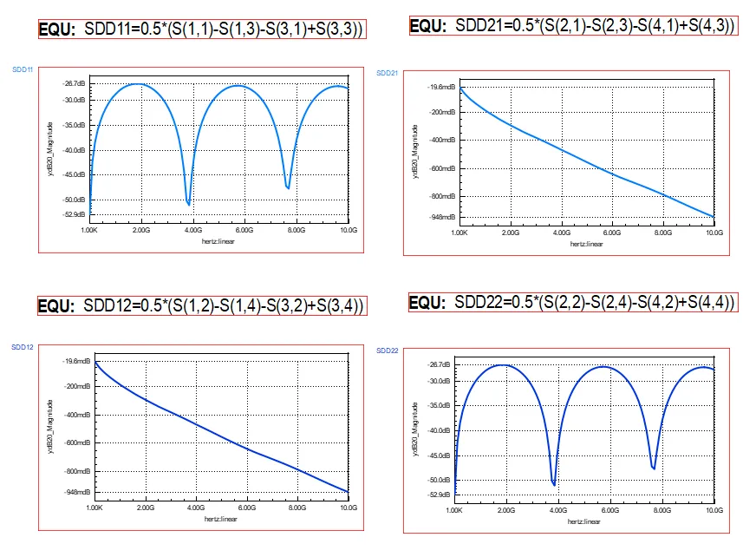Click the hertz:linear axis title of SDD12

click(x=220, y=520)
